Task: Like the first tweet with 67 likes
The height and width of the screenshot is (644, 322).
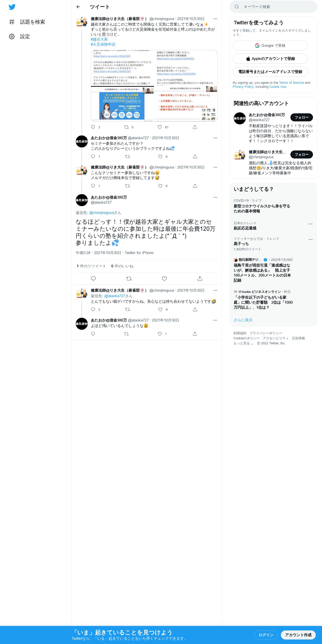Action: point(160,127)
